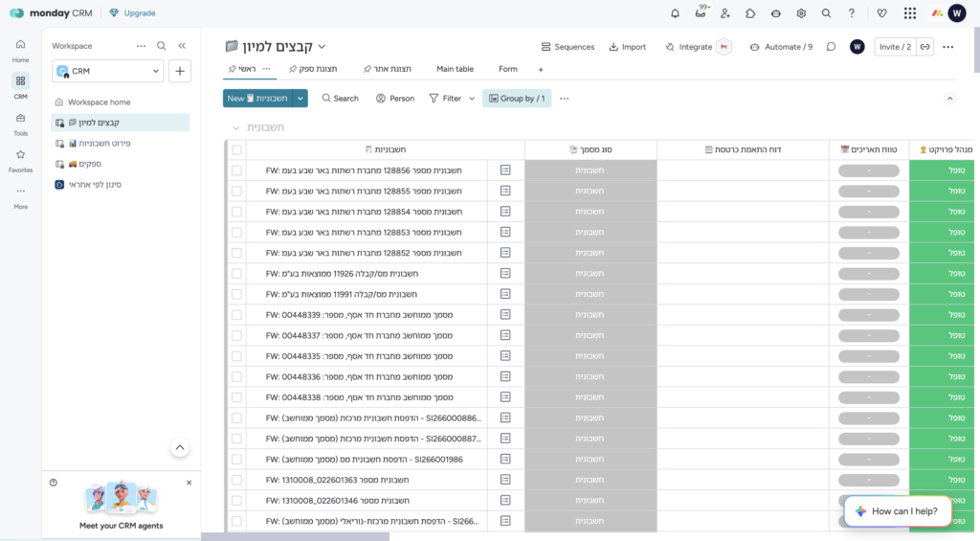Open the How can I help? assistant

click(898, 511)
